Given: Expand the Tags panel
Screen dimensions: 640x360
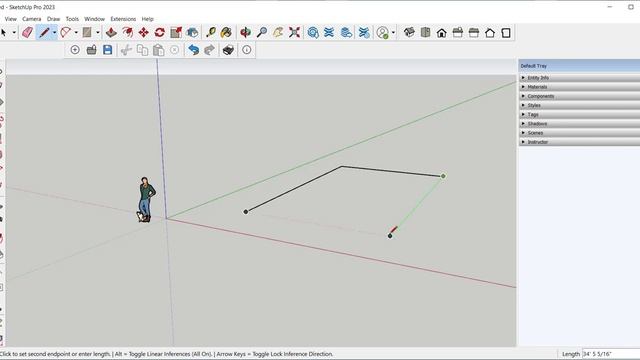Looking at the screenshot, I should [x=580, y=114].
